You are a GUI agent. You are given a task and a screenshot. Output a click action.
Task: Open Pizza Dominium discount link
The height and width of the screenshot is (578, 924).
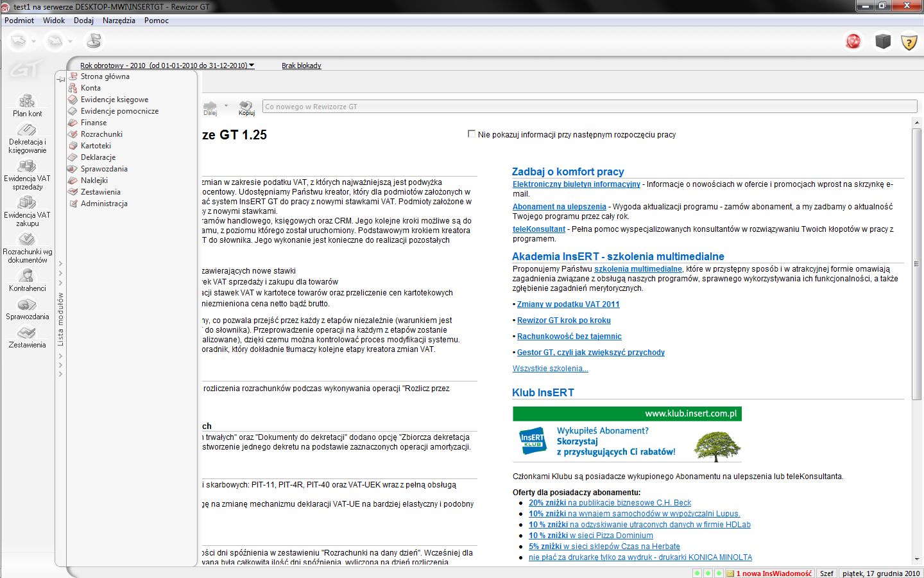tap(591, 536)
